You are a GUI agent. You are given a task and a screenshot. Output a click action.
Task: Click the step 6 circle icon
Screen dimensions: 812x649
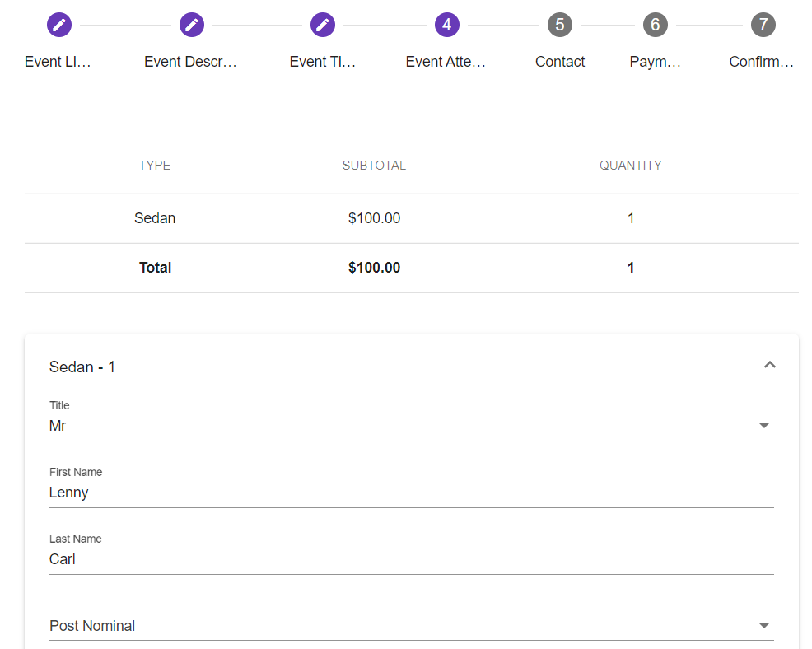[656, 25]
